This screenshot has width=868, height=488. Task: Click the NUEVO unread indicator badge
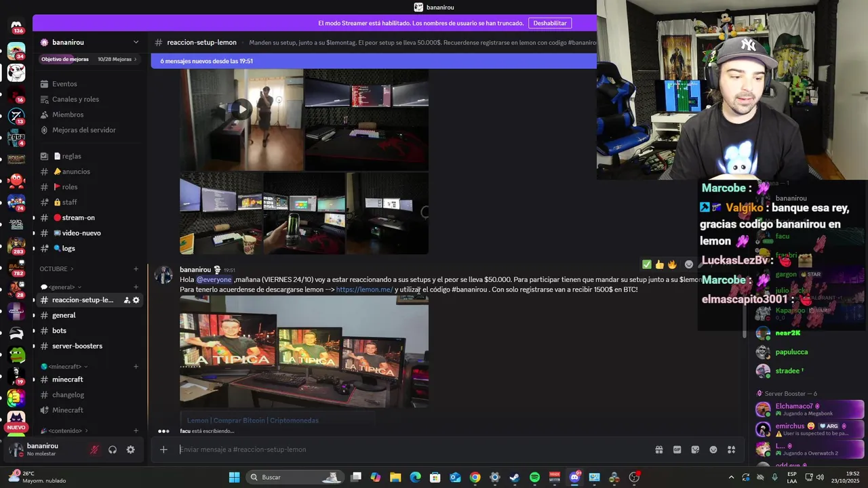click(x=16, y=427)
